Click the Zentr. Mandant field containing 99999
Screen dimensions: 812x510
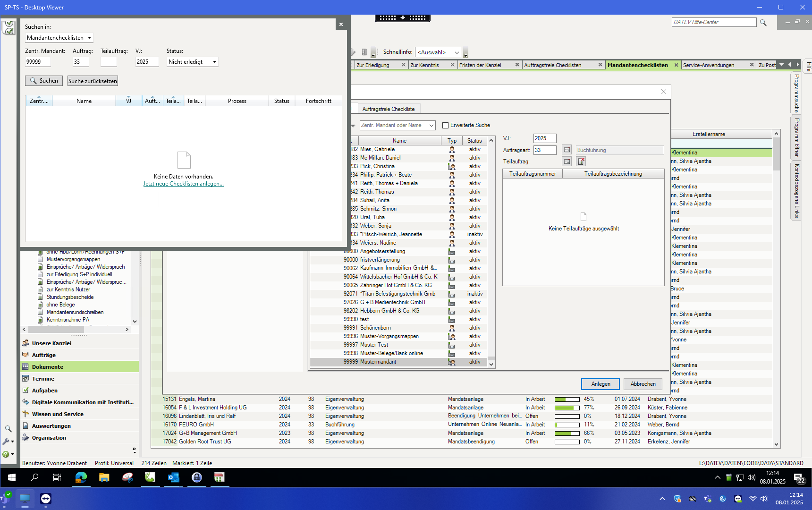(38, 62)
